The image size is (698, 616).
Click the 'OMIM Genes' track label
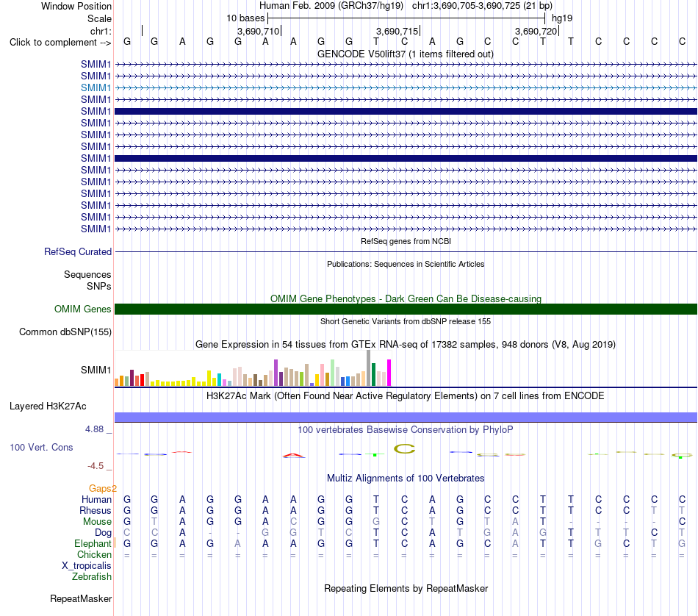(x=83, y=309)
